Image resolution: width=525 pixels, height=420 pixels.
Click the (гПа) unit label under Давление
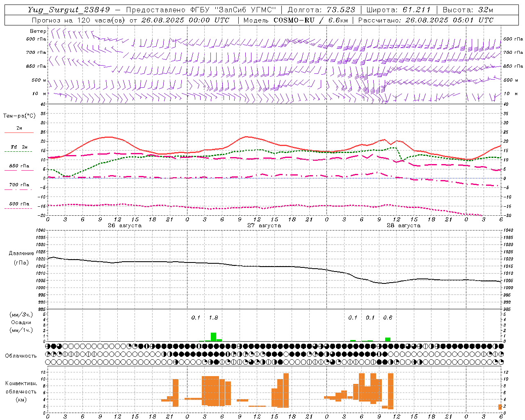[21, 263]
